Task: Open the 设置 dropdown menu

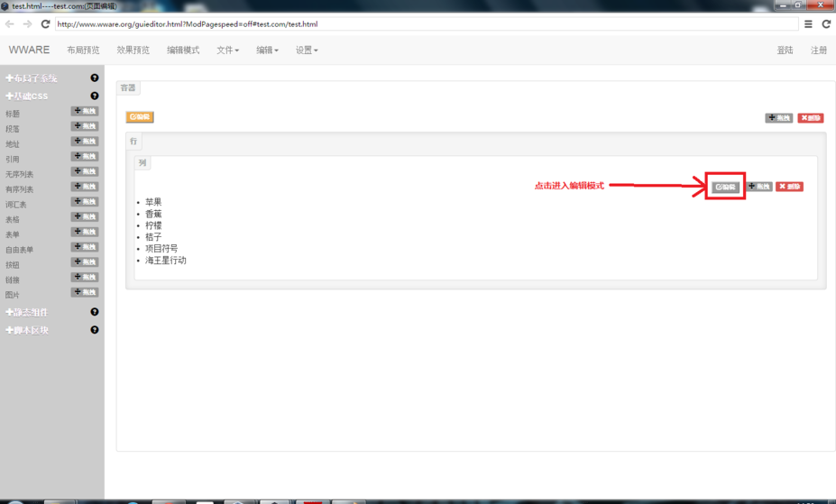Action: click(x=307, y=50)
